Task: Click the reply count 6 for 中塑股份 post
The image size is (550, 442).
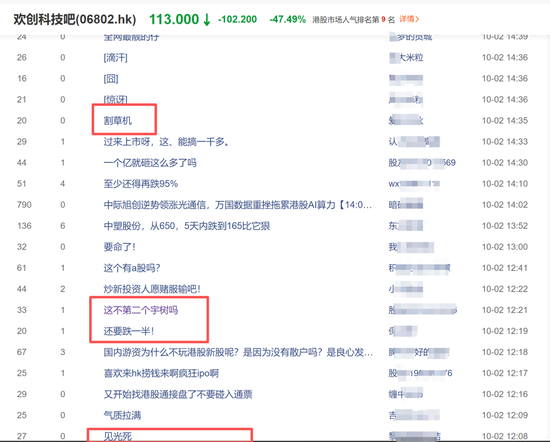Action: coord(62,226)
